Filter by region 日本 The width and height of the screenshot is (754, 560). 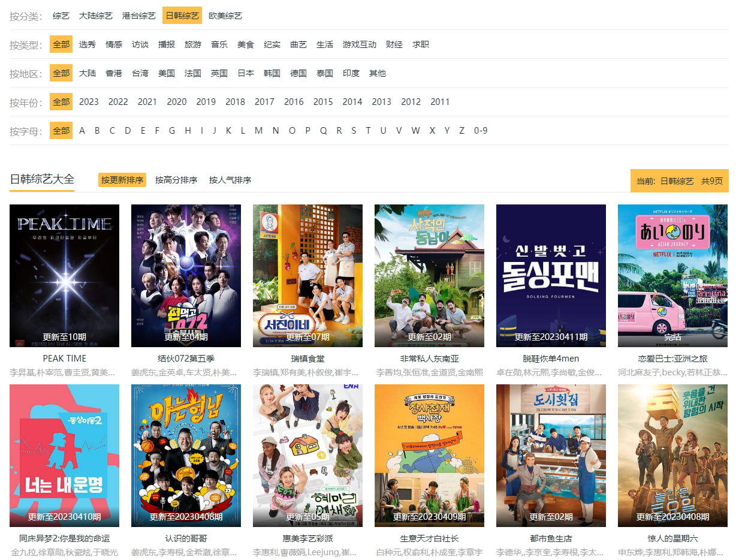246,73
